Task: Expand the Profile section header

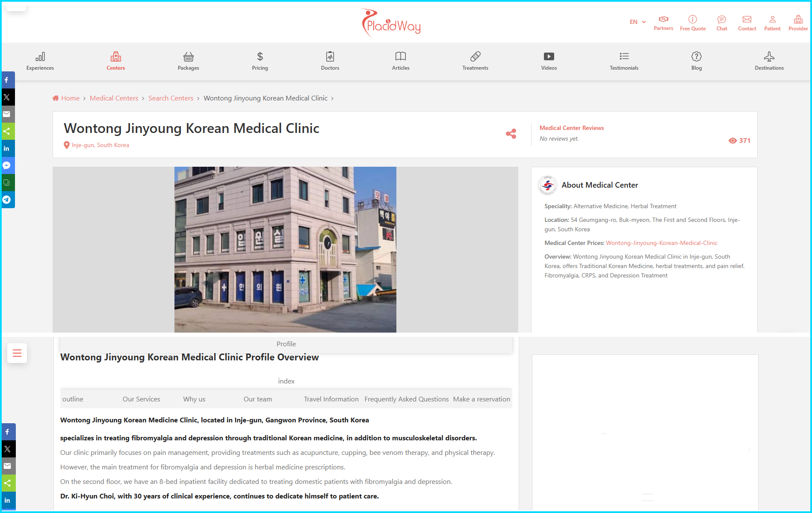Action: tap(286, 344)
